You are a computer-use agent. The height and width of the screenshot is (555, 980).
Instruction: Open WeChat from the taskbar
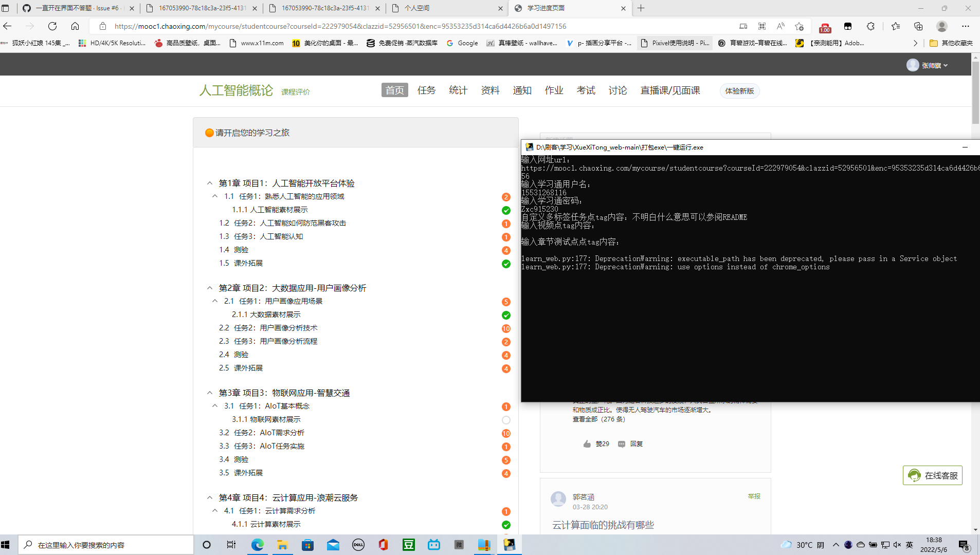(x=459, y=545)
